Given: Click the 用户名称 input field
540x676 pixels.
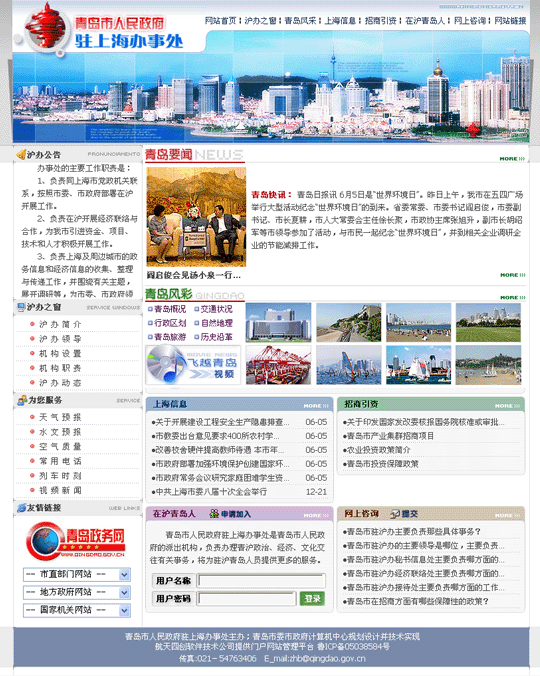Looking at the screenshot, I should (x=262, y=580).
